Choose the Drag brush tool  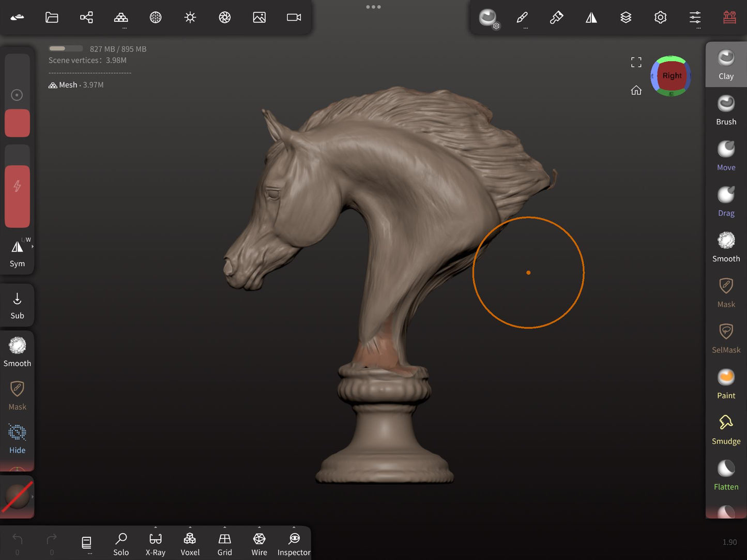coord(726,201)
